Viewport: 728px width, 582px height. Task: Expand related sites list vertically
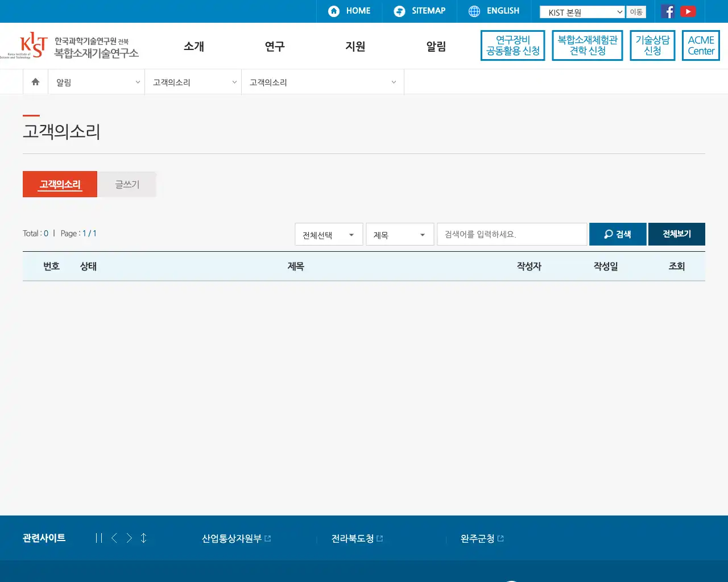pyautogui.click(x=144, y=538)
